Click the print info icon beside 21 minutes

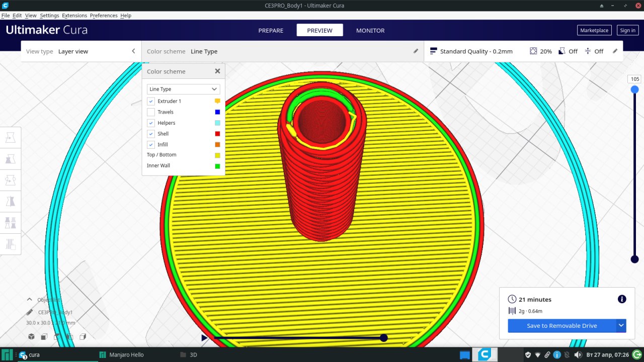point(622,299)
